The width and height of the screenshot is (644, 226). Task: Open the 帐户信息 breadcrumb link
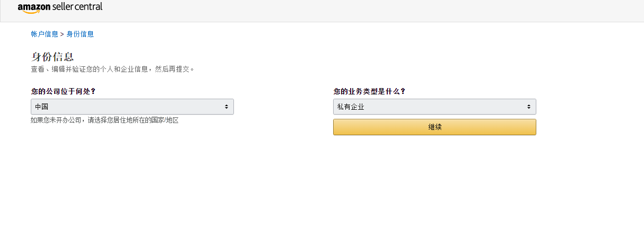[45, 34]
